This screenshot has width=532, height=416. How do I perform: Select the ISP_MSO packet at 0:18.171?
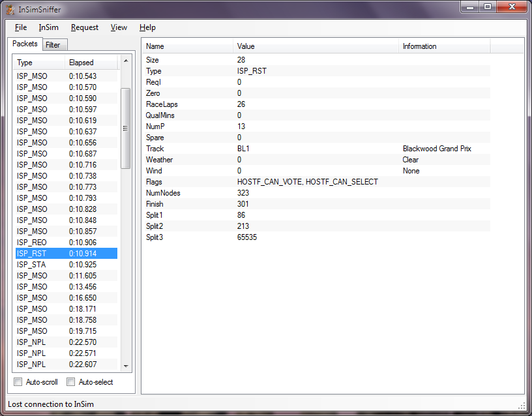66,309
